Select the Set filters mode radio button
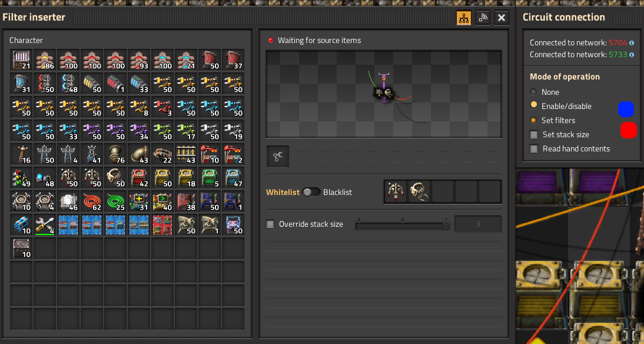The width and height of the screenshot is (644, 344). 533,120
